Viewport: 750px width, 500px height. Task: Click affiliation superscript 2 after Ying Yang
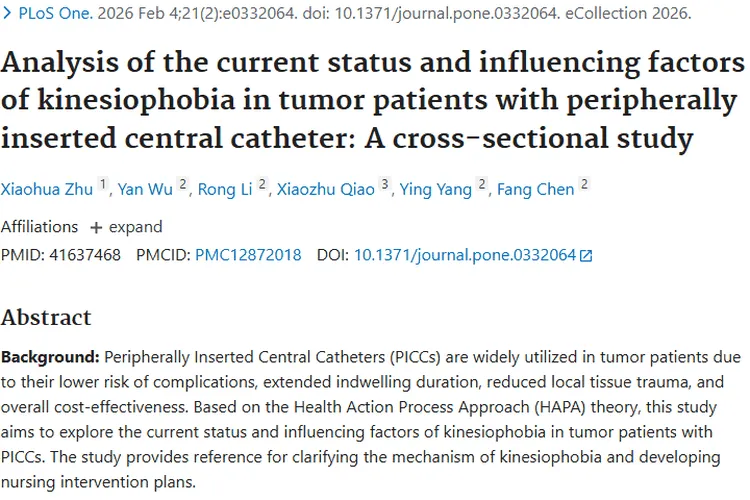(482, 185)
